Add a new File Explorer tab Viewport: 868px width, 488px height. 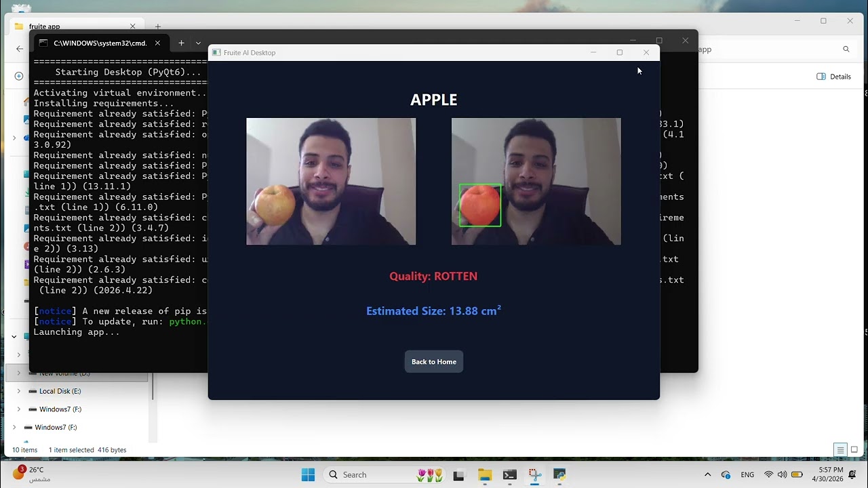158,26
